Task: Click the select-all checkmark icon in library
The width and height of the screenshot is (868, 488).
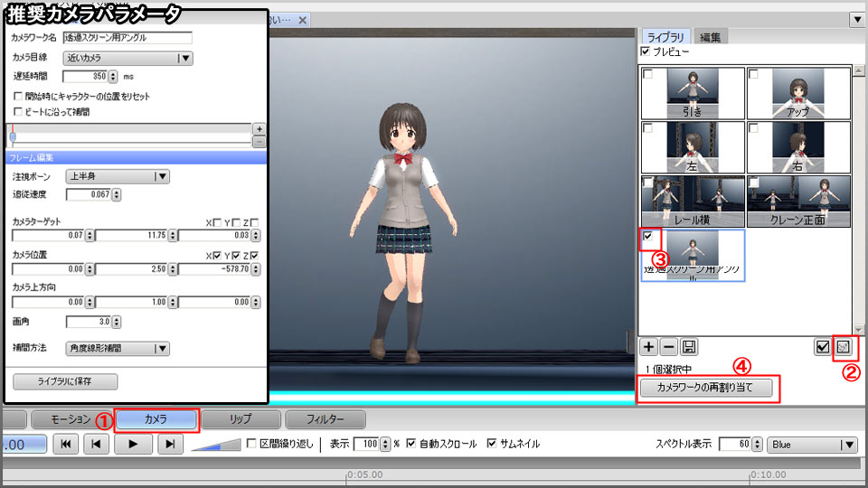Action: coord(823,347)
